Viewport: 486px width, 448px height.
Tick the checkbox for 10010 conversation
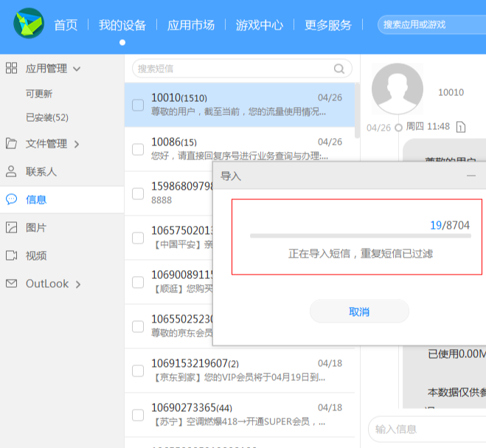coord(138,105)
